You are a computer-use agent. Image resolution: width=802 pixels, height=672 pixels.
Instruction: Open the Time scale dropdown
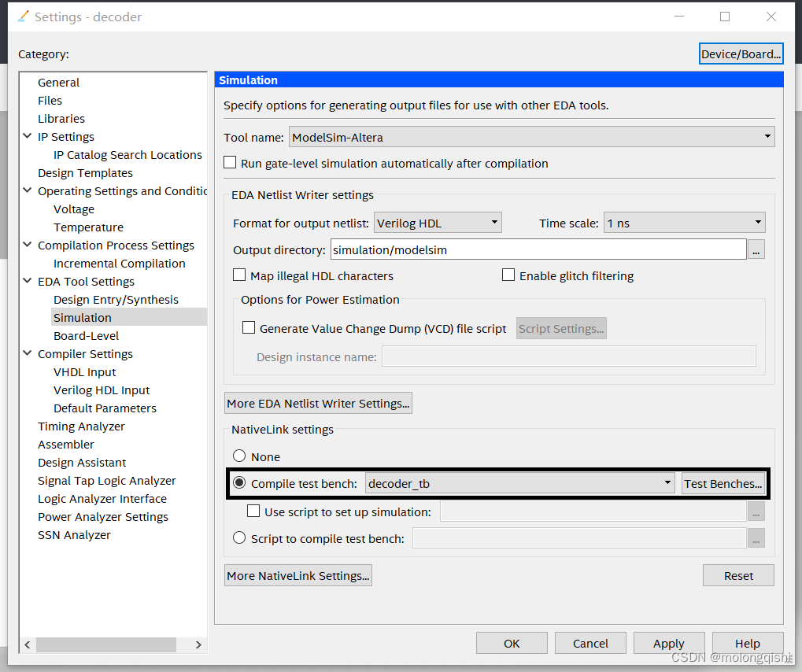pyautogui.click(x=685, y=223)
